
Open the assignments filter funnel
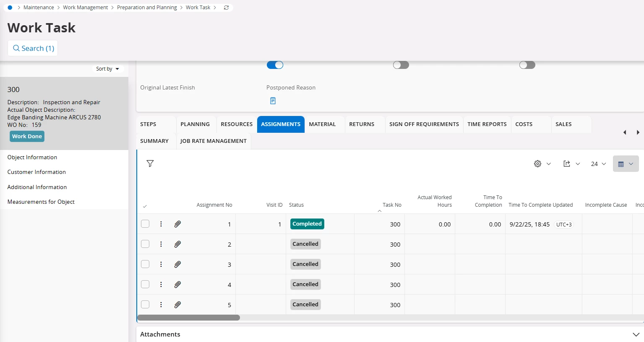[150, 163]
